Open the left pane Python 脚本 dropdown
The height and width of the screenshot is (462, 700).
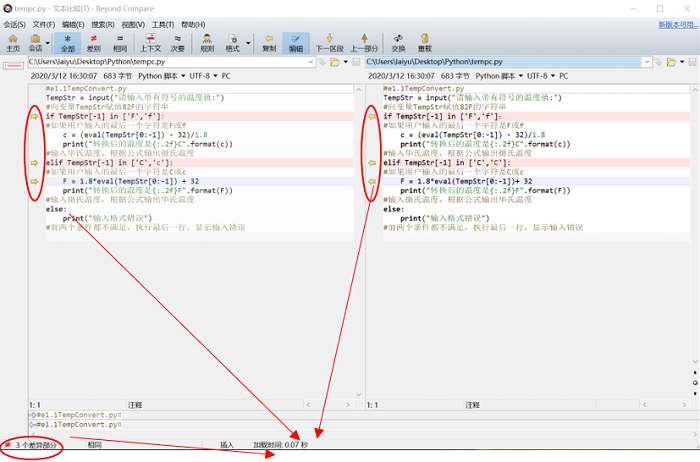tap(162, 76)
